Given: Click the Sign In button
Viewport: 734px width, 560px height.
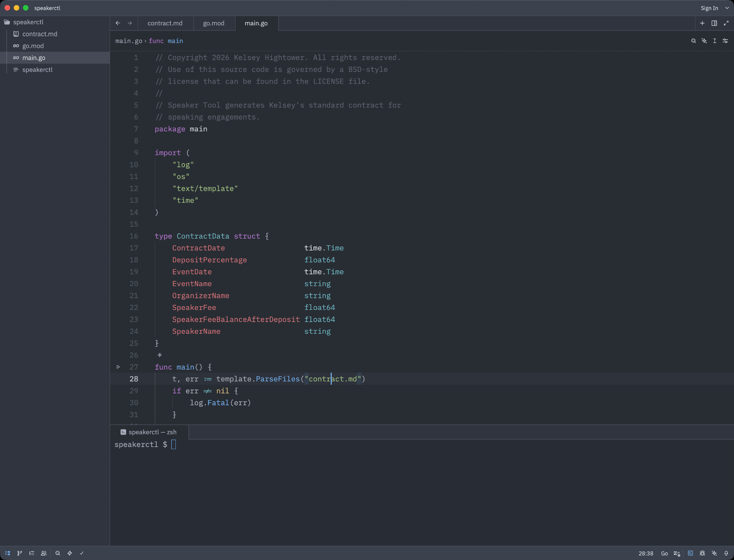Looking at the screenshot, I should pyautogui.click(x=709, y=8).
